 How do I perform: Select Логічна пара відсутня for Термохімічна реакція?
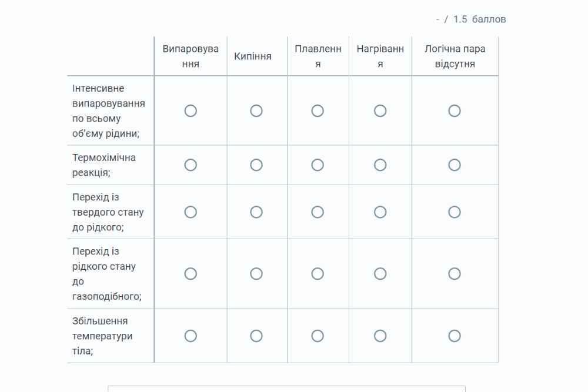[455, 165]
